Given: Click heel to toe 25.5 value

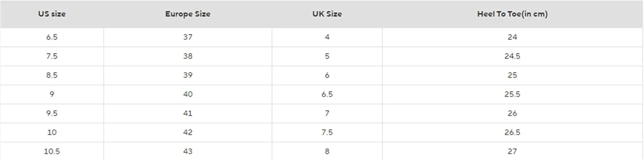Looking at the screenshot, I should [x=512, y=94].
